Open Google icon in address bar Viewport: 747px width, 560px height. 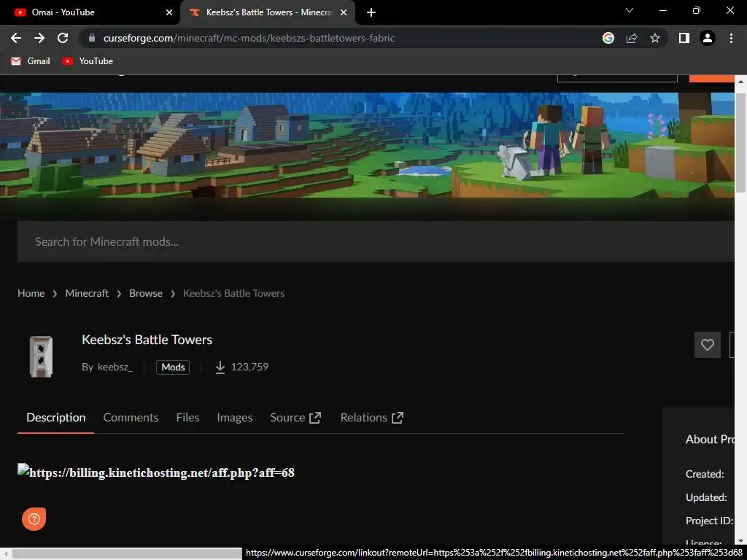[x=608, y=38]
